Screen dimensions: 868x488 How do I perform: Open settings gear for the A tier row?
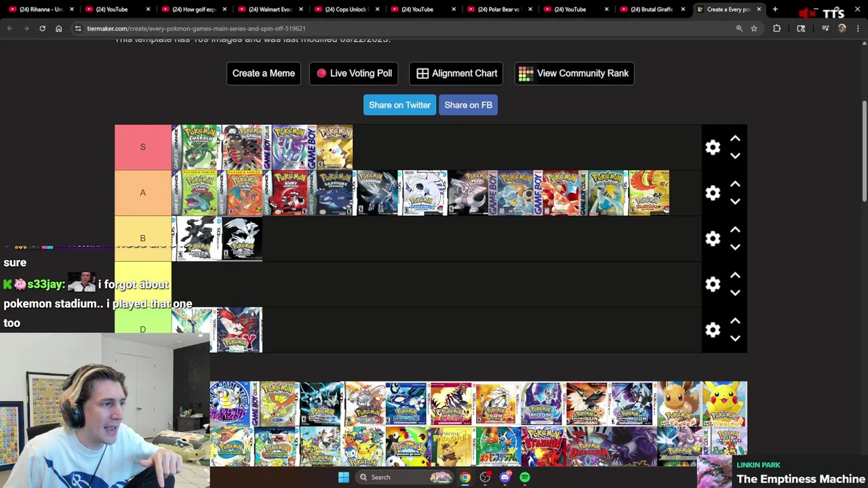point(713,193)
